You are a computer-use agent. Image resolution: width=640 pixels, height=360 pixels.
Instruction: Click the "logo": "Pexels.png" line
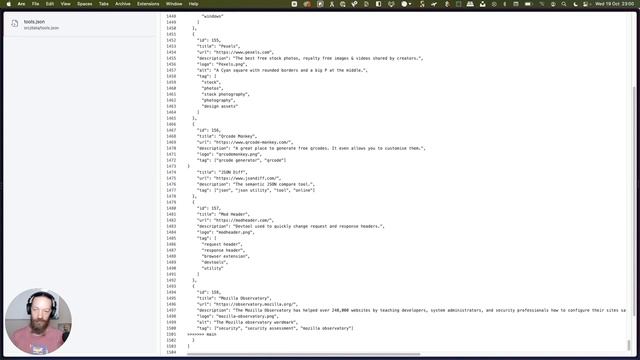click(222, 64)
